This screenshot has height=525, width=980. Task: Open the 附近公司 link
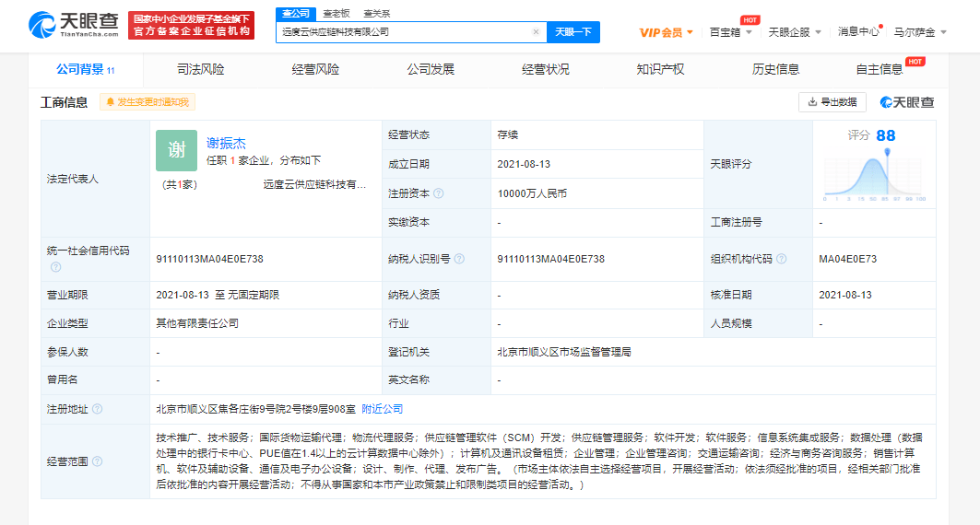(382, 409)
